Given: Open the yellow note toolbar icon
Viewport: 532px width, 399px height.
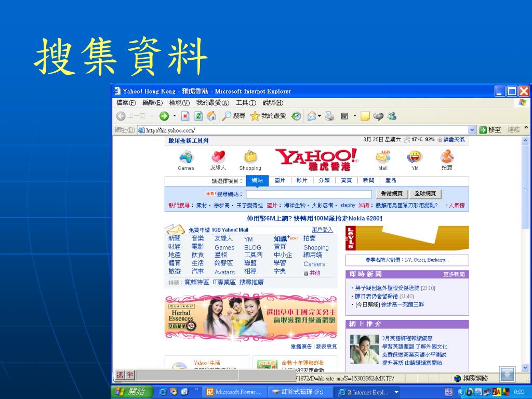Looking at the screenshot, I should coord(365,116).
